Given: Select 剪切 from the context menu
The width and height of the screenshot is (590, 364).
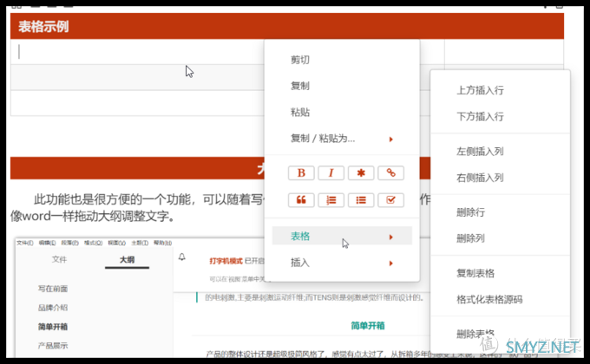Looking at the screenshot, I should pos(300,60).
